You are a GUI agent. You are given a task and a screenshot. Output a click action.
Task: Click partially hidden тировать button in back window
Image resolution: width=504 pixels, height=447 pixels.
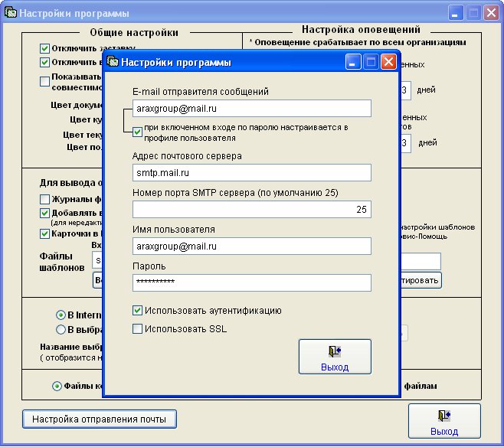421,280
